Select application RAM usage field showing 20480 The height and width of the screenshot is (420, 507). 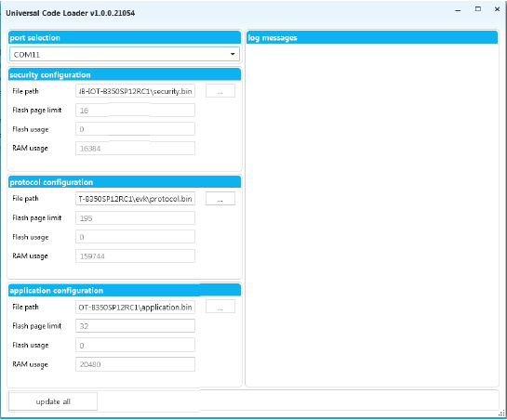click(x=135, y=364)
